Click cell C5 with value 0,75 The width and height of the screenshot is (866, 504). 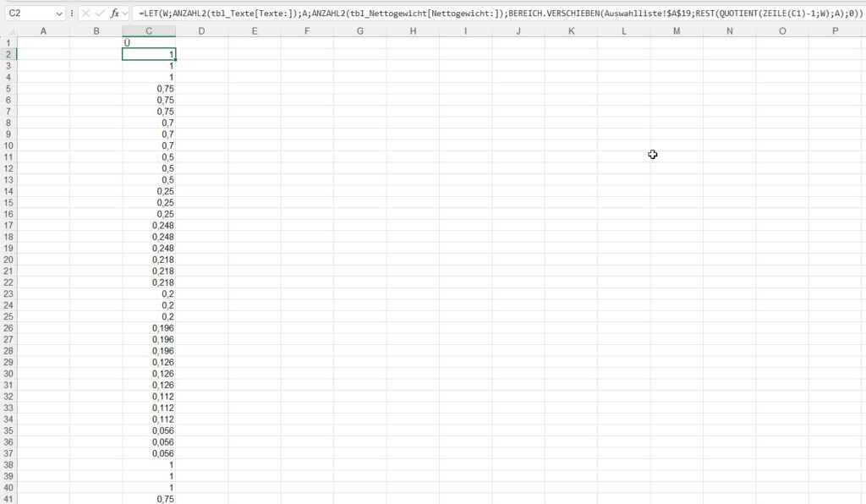pos(149,88)
